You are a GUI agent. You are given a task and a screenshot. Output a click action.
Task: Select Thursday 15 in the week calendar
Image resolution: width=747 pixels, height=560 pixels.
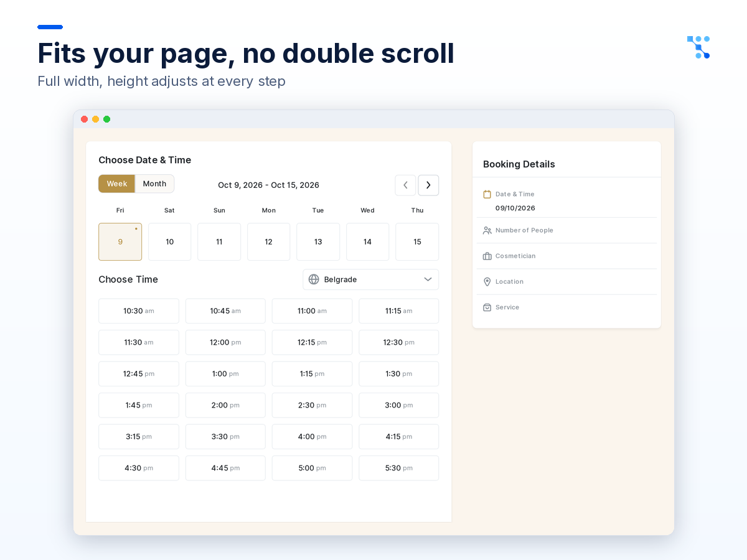pos(417,242)
